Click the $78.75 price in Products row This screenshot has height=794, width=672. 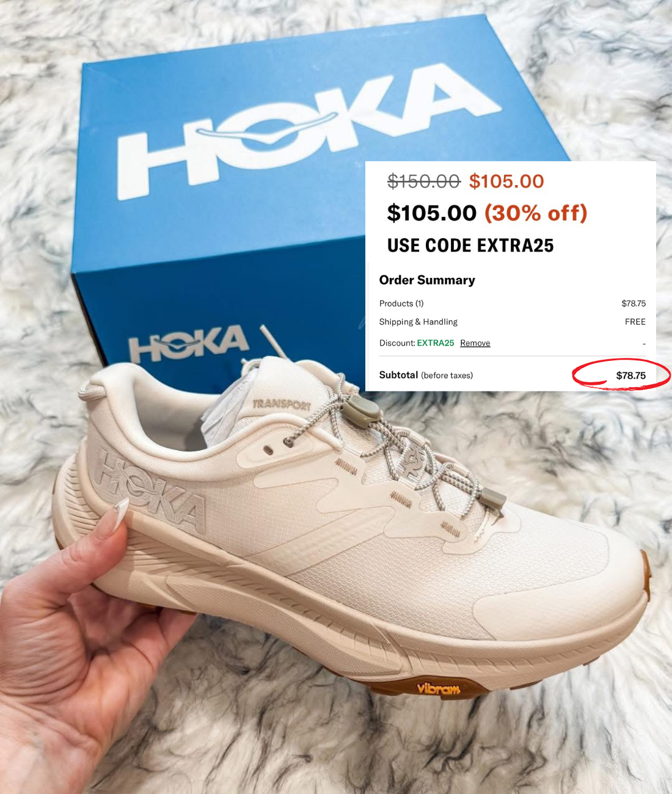tap(634, 304)
